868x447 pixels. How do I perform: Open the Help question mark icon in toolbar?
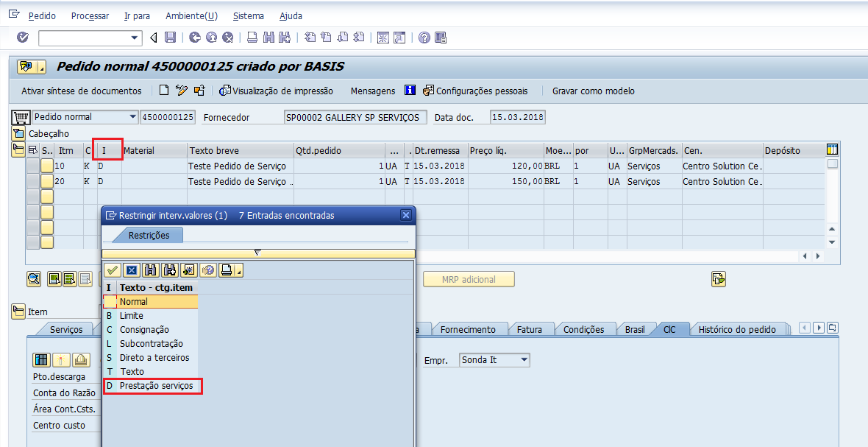(x=424, y=38)
